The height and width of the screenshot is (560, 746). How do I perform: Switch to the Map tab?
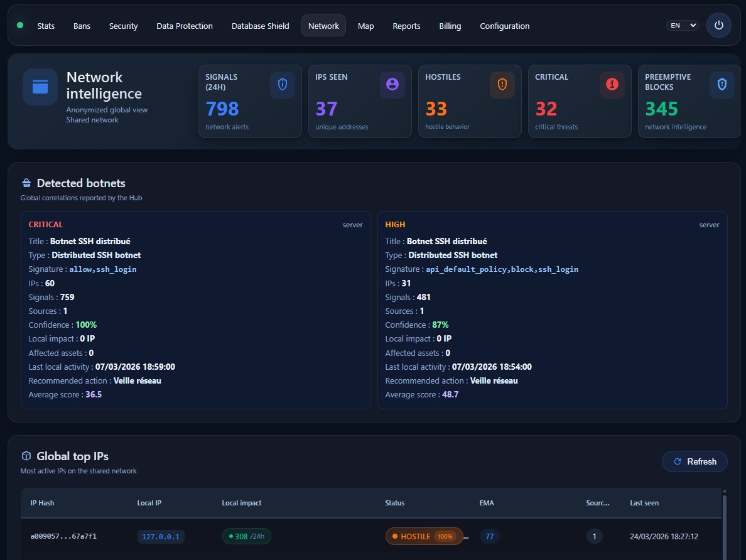click(365, 26)
